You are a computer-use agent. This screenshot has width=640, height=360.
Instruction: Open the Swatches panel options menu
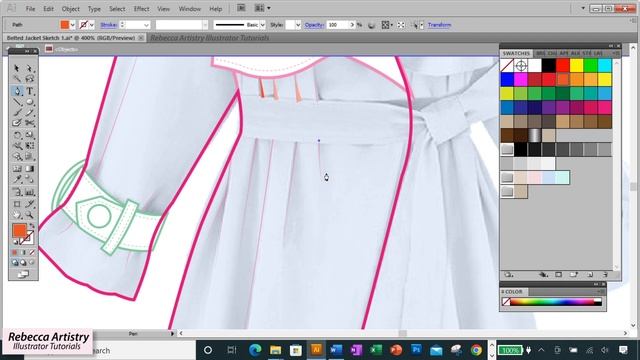[x=616, y=53]
